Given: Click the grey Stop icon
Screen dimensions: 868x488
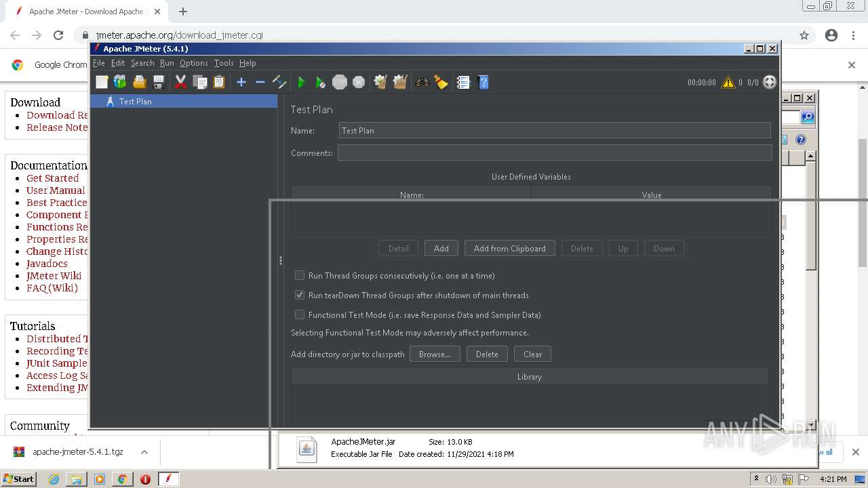Looking at the screenshot, I should tap(340, 82).
